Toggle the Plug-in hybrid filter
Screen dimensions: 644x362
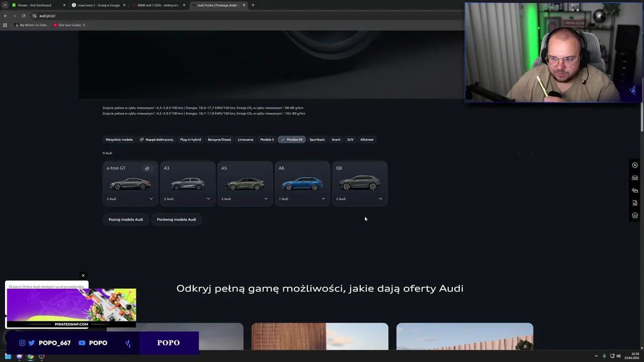[x=190, y=139]
